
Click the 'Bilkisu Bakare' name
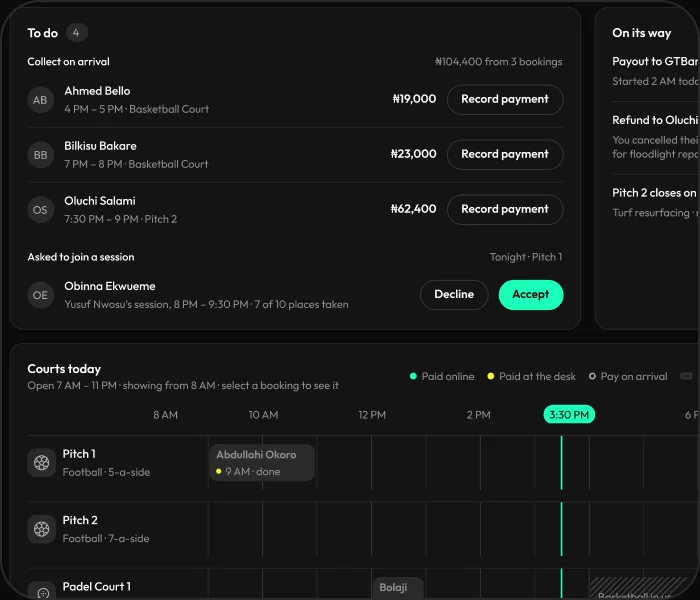point(100,146)
